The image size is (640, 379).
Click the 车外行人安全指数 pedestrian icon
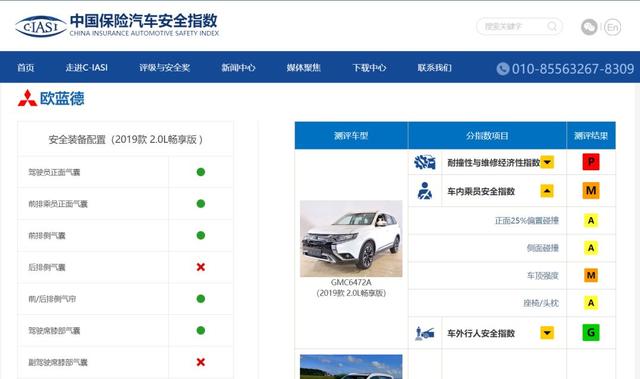(425, 333)
